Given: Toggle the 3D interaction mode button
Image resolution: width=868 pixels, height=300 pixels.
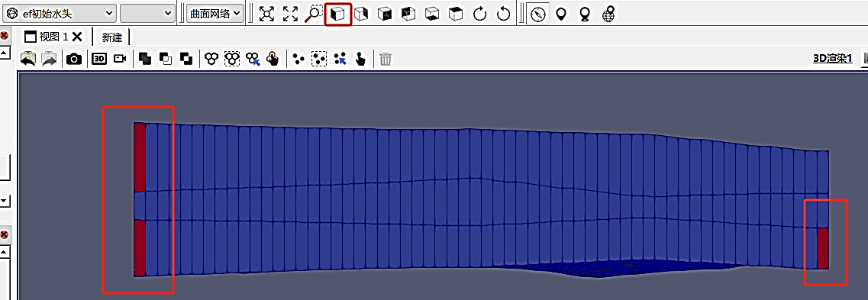Looking at the screenshot, I should [x=99, y=59].
